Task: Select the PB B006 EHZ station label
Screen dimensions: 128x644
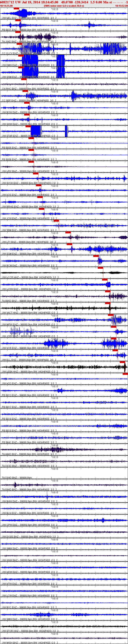Action: pos(29,160)
